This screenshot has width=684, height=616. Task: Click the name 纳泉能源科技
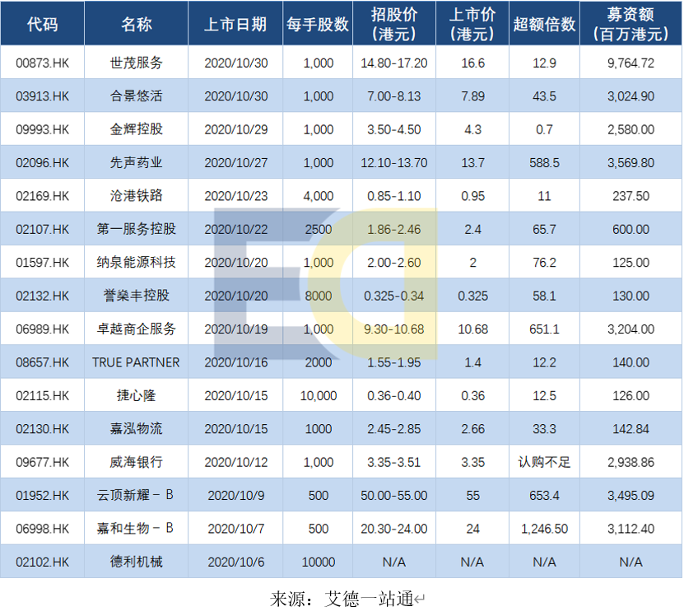[136, 263]
